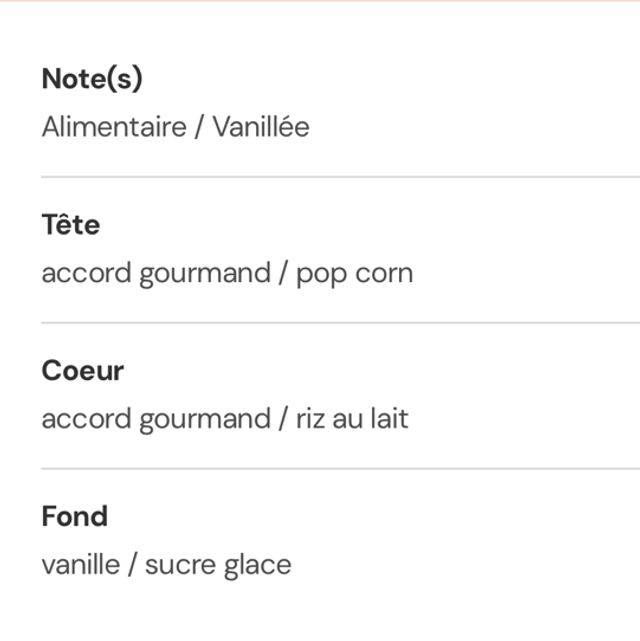
Task: Click the word Alimentaire
Action: point(114,127)
